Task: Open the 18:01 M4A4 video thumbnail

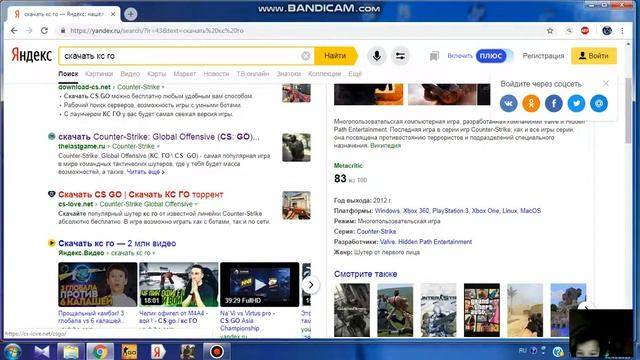Action: pos(178,284)
